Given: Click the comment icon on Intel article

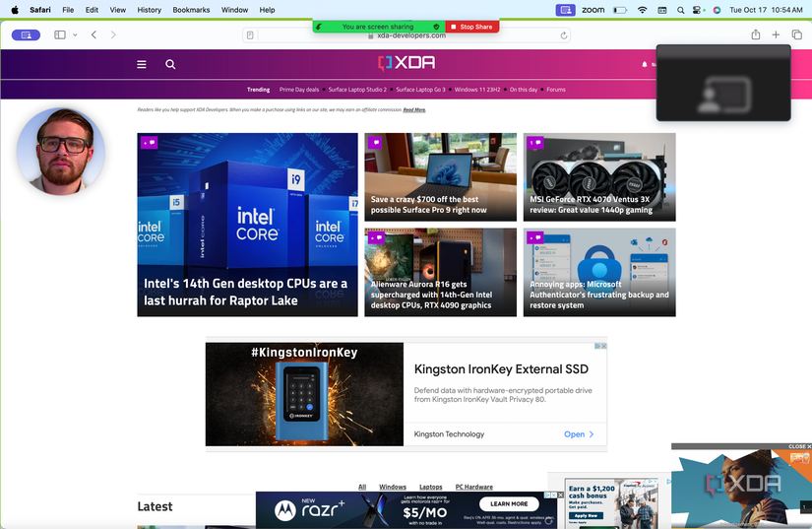Looking at the screenshot, I should point(150,143).
